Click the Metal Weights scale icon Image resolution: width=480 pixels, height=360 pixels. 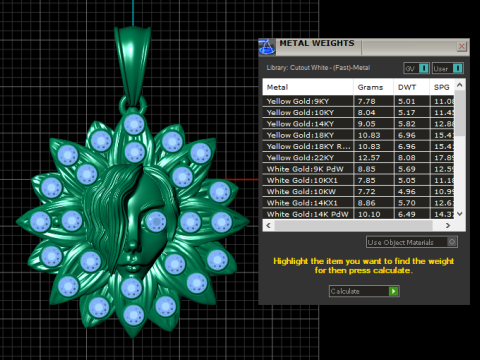(267, 47)
